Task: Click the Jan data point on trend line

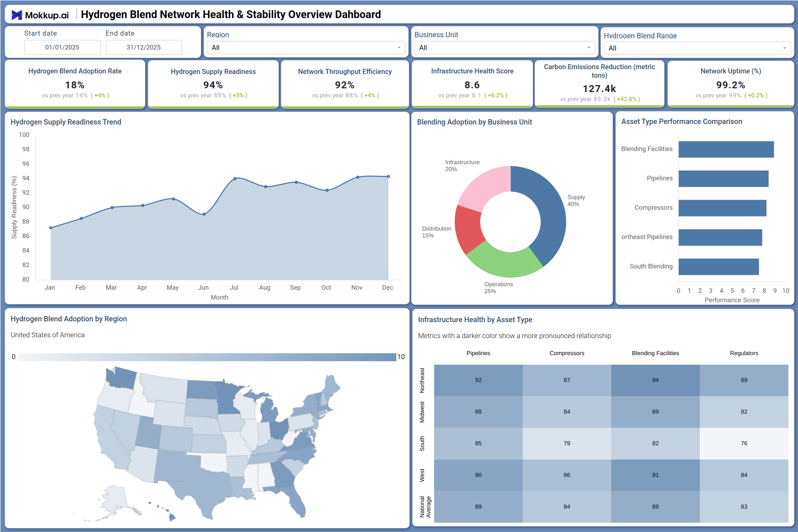Action: pos(51,228)
